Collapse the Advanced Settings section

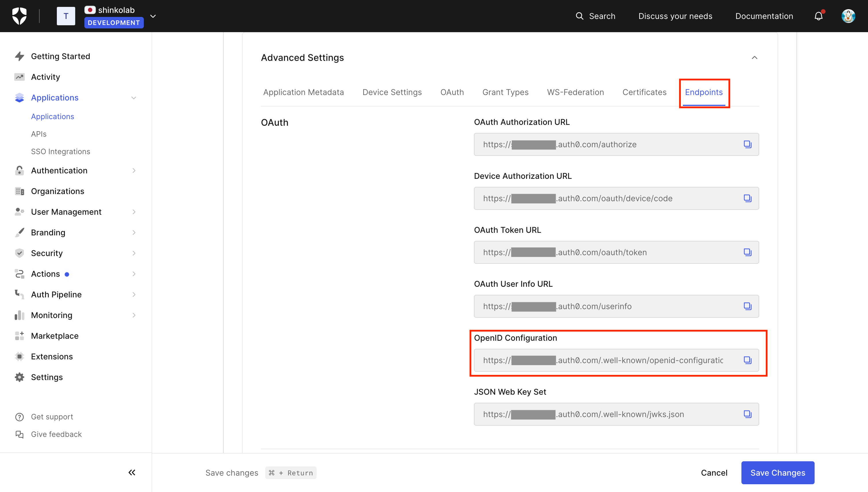click(754, 57)
